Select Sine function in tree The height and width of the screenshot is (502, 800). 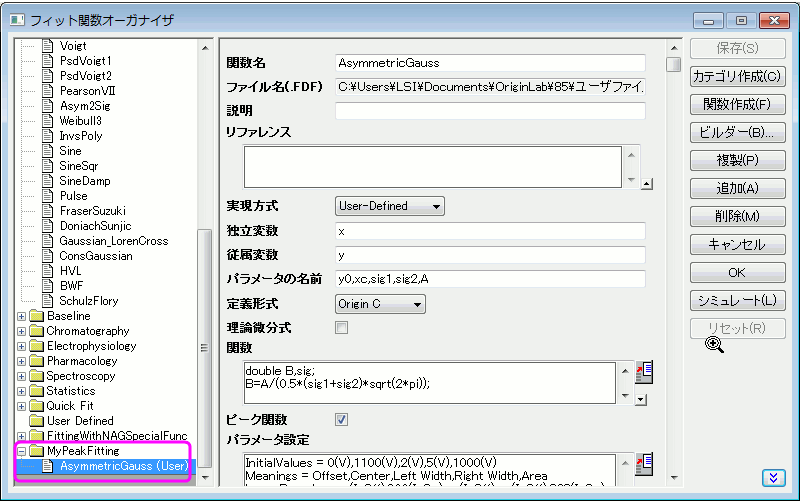point(70,151)
